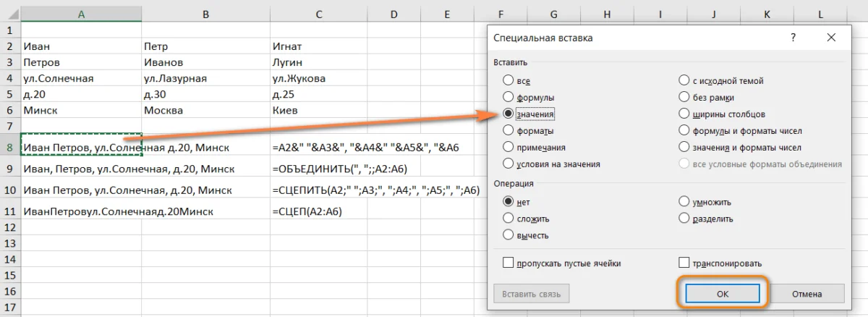Click cell A6 containing Минск
The height and width of the screenshot is (317, 868).
(x=81, y=111)
